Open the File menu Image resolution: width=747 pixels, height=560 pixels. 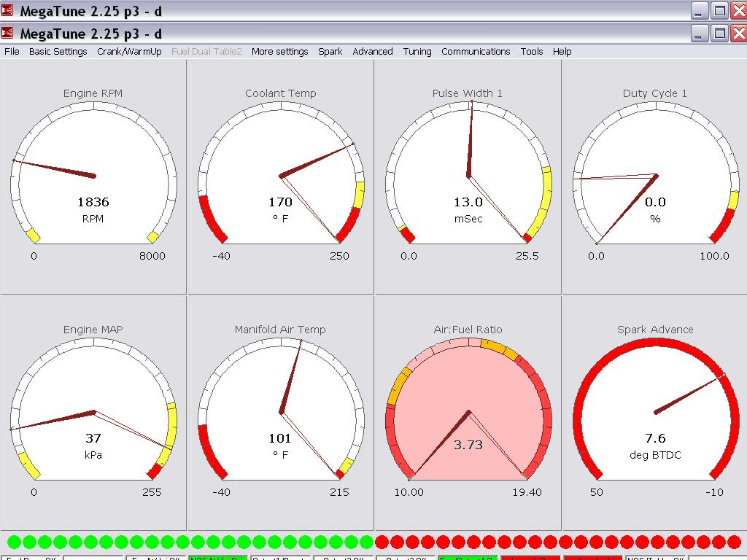point(12,52)
